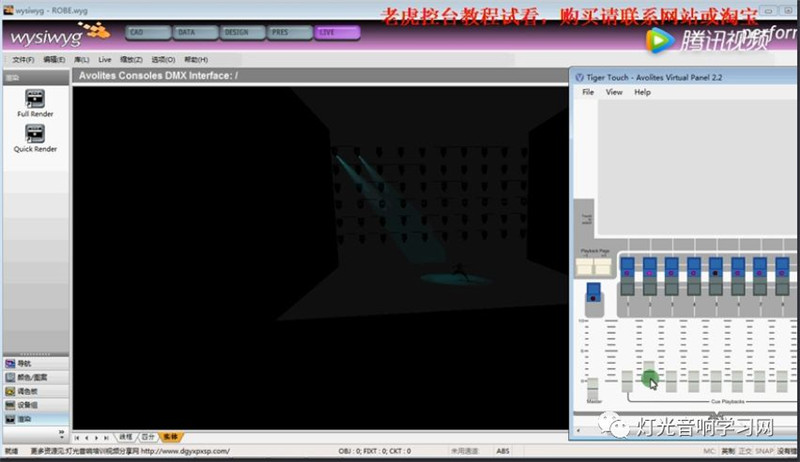Click blue swop button of playback 6

738,267
